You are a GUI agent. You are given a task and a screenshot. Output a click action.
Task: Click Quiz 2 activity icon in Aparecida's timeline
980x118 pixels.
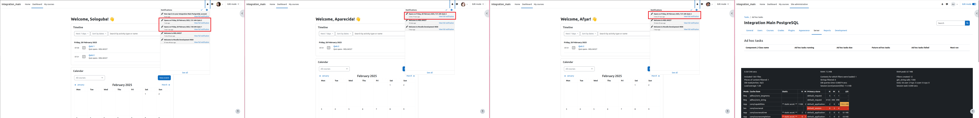click(329, 48)
